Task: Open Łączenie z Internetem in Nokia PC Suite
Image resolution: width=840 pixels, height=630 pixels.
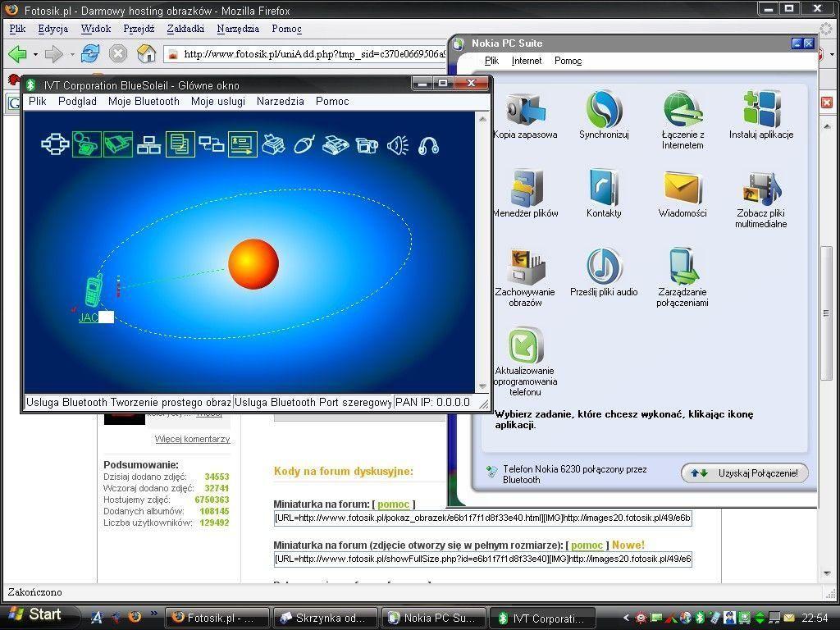Action: pyautogui.click(x=682, y=121)
